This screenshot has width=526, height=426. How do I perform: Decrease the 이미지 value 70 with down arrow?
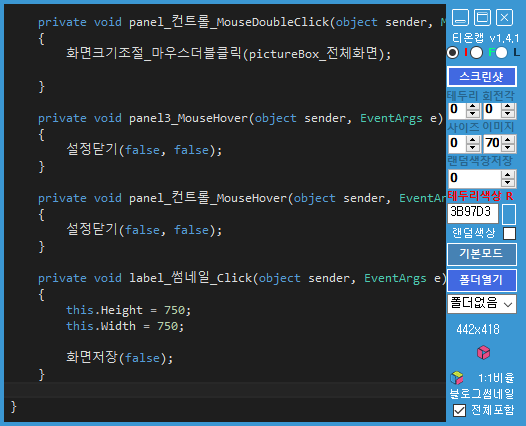pyautogui.click(x=508, y=147)
